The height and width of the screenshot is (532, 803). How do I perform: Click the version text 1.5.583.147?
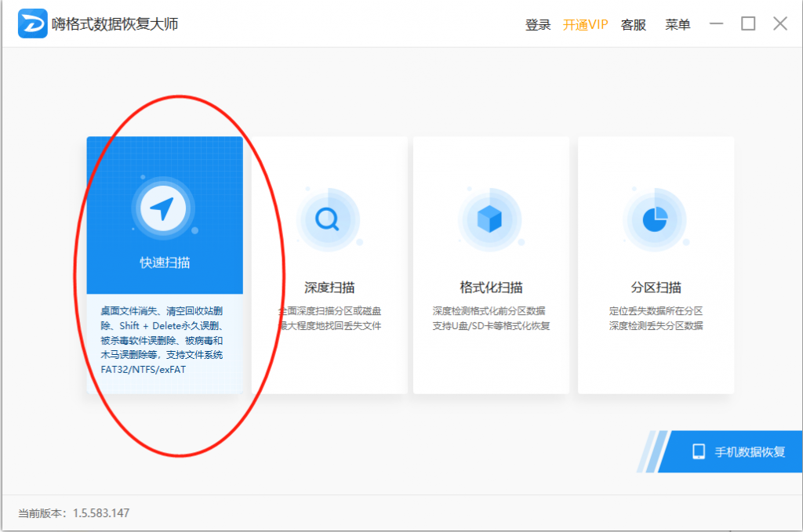point(101,513)
